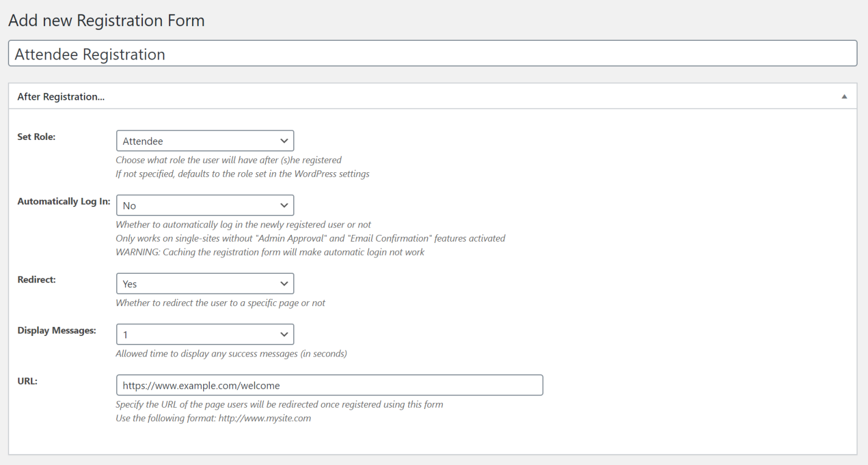Click the hint "Whether to automatically log in" text
This screenshot has width=868, height=465.
[x=243, y=225]
